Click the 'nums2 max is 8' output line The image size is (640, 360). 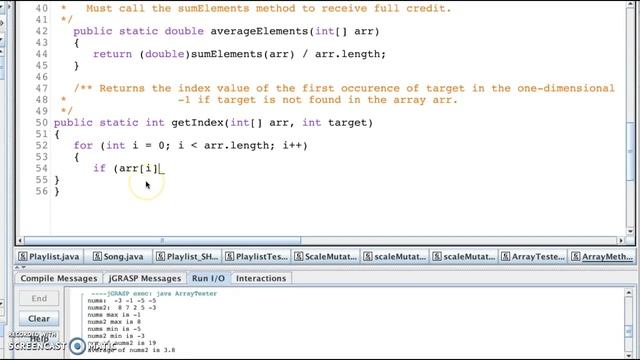pos(114,322)
